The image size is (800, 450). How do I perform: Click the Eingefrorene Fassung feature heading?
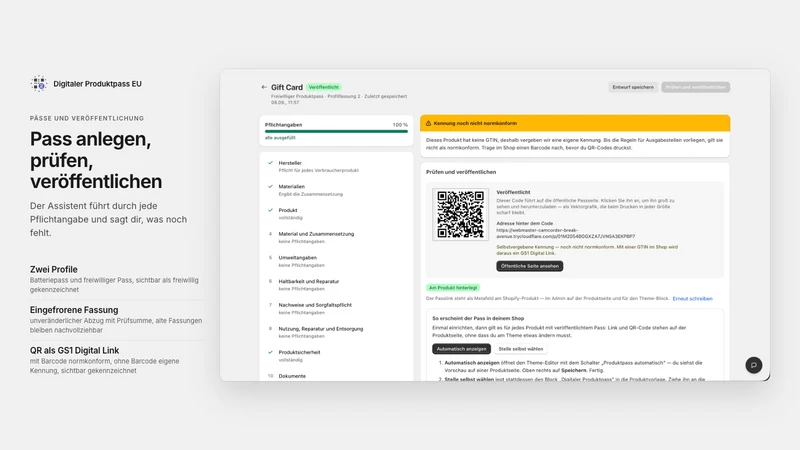point(74,310)
